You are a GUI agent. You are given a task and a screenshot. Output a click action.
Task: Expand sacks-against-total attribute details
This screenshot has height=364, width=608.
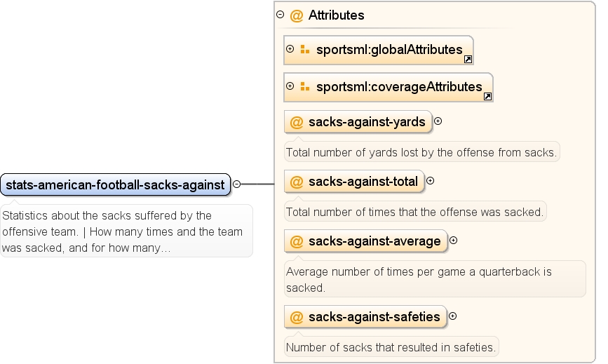(430, 181)
